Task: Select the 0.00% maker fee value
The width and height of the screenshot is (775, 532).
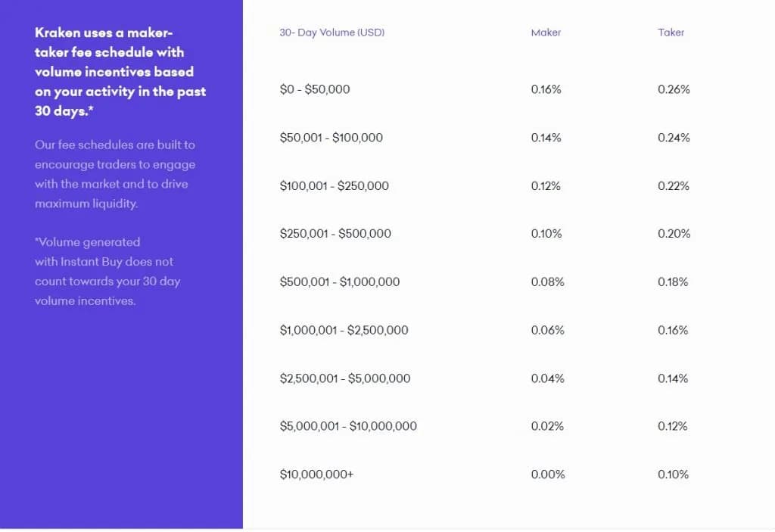Action: 547,474
